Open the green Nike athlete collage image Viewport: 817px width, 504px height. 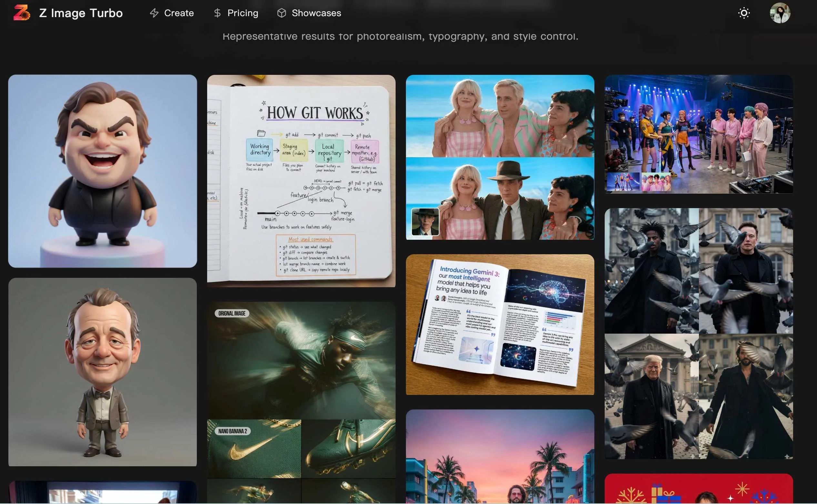[x=301, y=402]
